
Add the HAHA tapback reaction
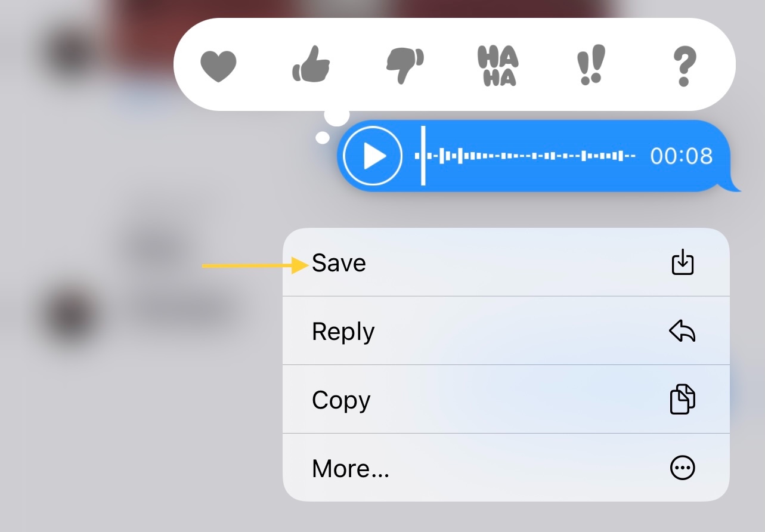[498, 66]
